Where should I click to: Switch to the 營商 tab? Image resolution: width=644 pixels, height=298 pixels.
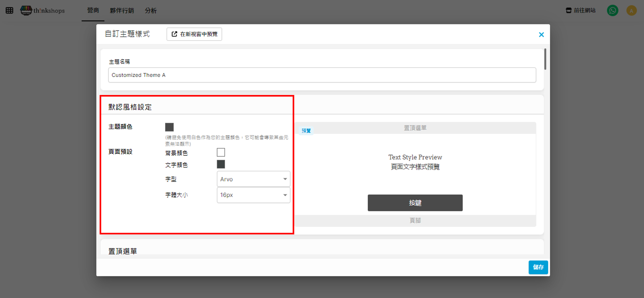[93, 10]
